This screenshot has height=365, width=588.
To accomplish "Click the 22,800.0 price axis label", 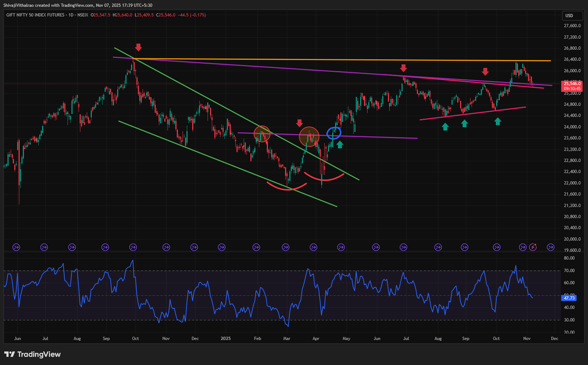I will [x=572, y=160].
